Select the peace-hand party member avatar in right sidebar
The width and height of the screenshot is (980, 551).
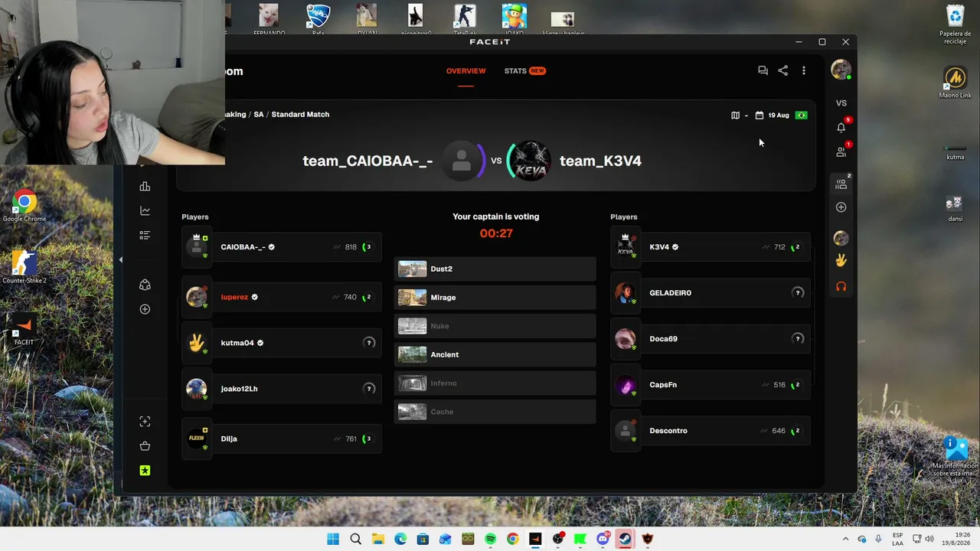pos(841,261)
